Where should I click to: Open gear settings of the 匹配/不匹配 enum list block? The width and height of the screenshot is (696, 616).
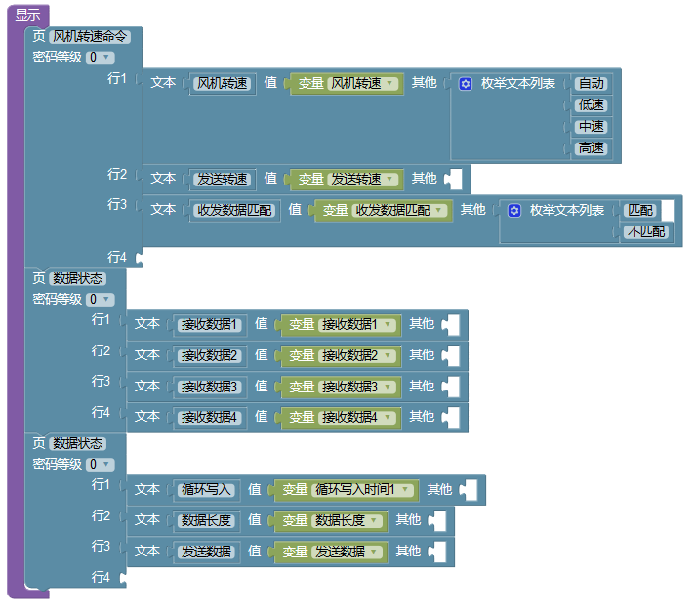coord(514,210)
